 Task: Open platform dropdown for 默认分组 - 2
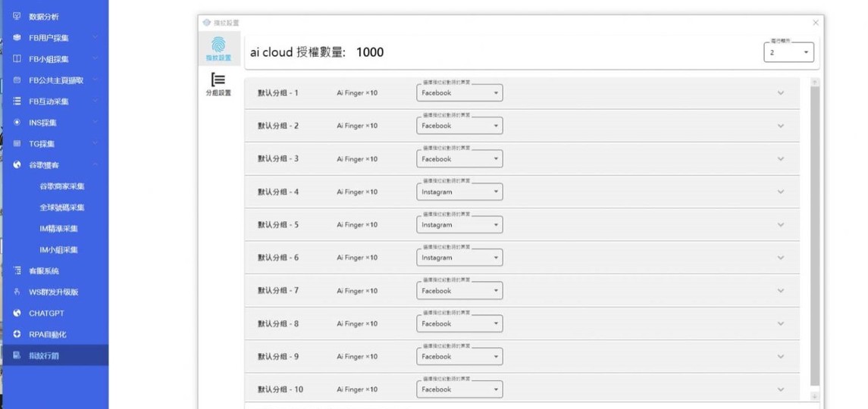[459, 126]
